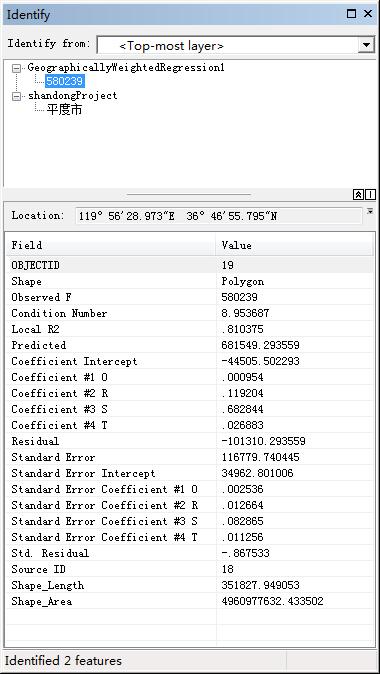This screenshot has height=674, width=380.
Task: Click Standard Error Intercept value 34962.801006
Action: (x=257, y=473)
